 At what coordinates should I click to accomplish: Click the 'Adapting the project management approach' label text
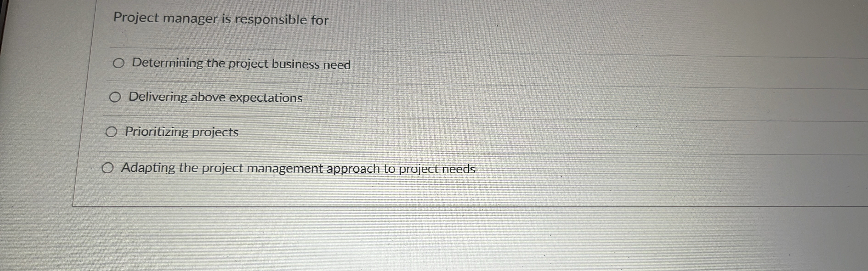point(298,168)
